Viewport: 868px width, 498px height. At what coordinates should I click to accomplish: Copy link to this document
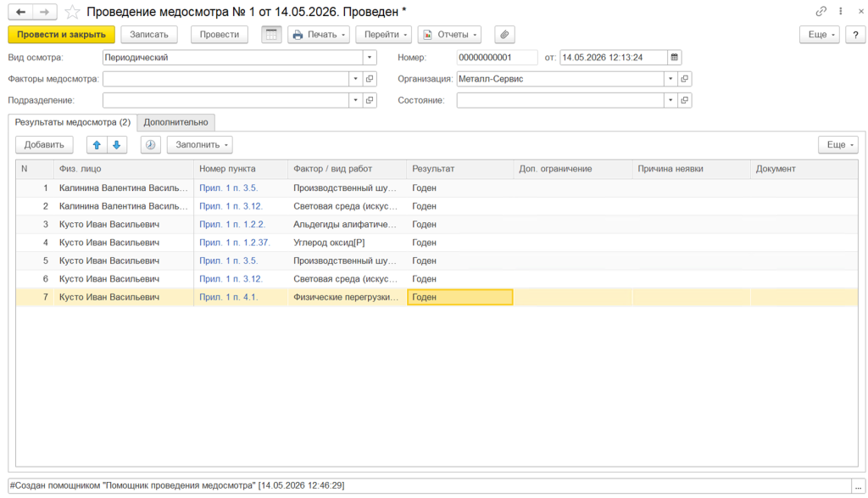(x=821, y=11)
